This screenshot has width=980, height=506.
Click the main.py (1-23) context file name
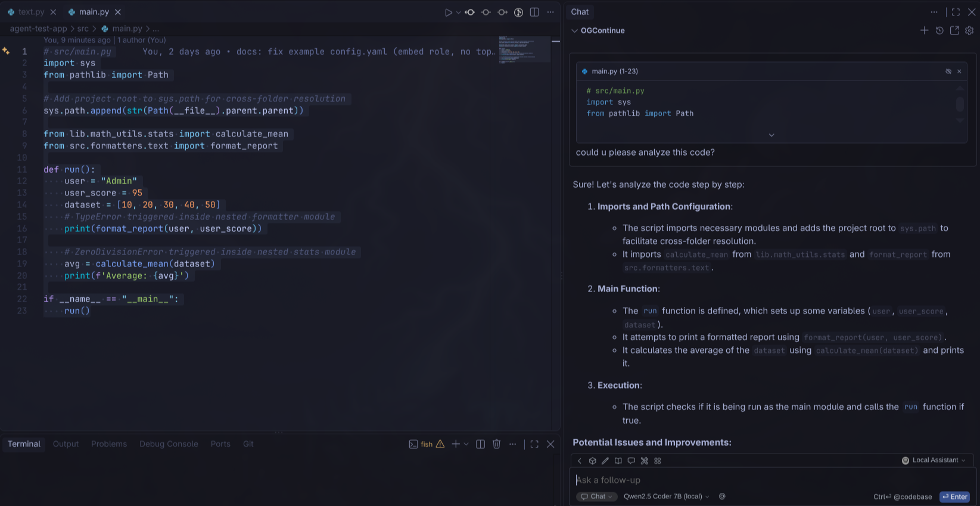click(x=615, y=72)
